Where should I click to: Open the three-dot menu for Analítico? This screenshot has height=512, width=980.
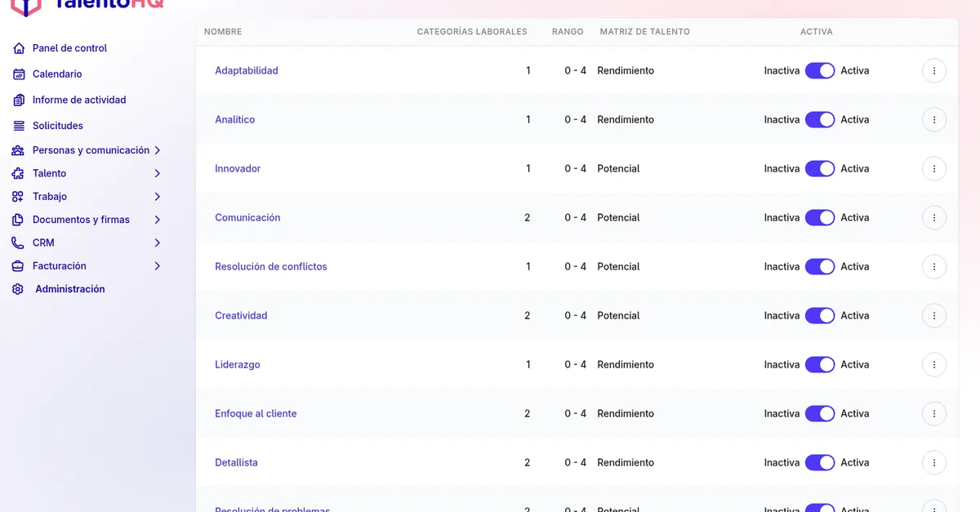[x=934, y=119]
